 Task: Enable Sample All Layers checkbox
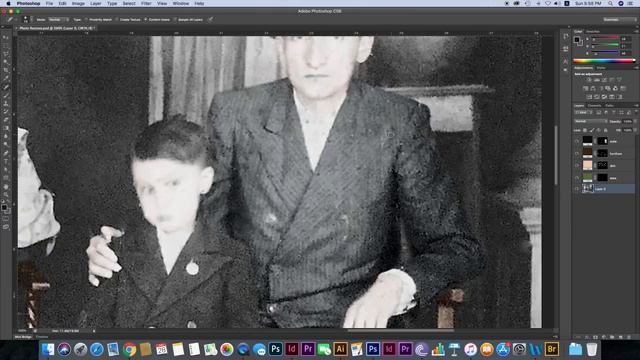[189, 20]
